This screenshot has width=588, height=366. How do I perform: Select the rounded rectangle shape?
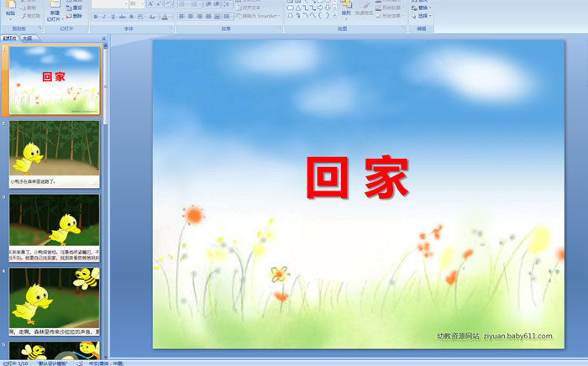click(291, 8)
